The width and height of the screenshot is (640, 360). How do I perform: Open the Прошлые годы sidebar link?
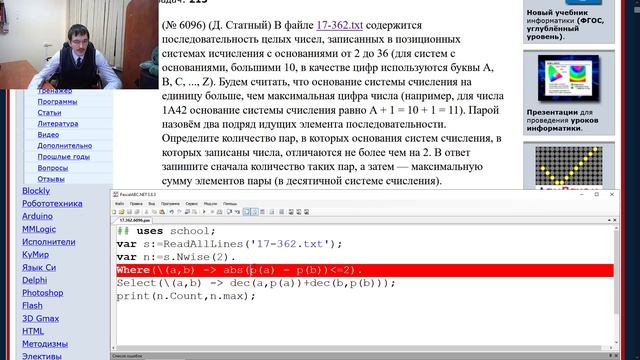pos(64,157)
